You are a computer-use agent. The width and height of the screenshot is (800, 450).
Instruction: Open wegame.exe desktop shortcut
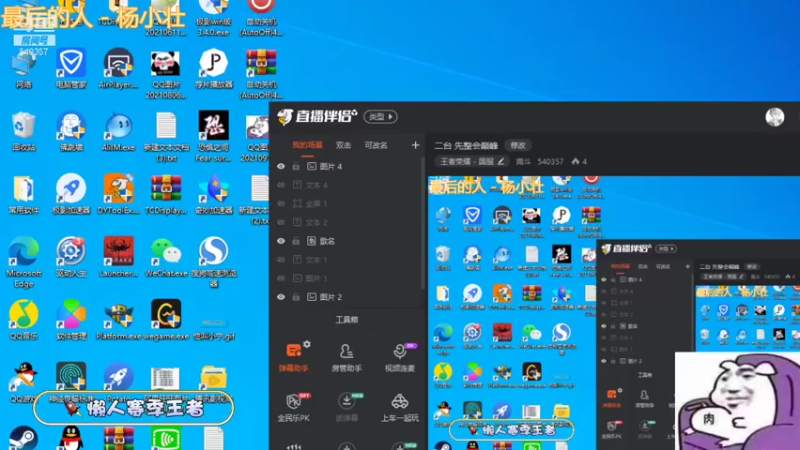(166, 320)
